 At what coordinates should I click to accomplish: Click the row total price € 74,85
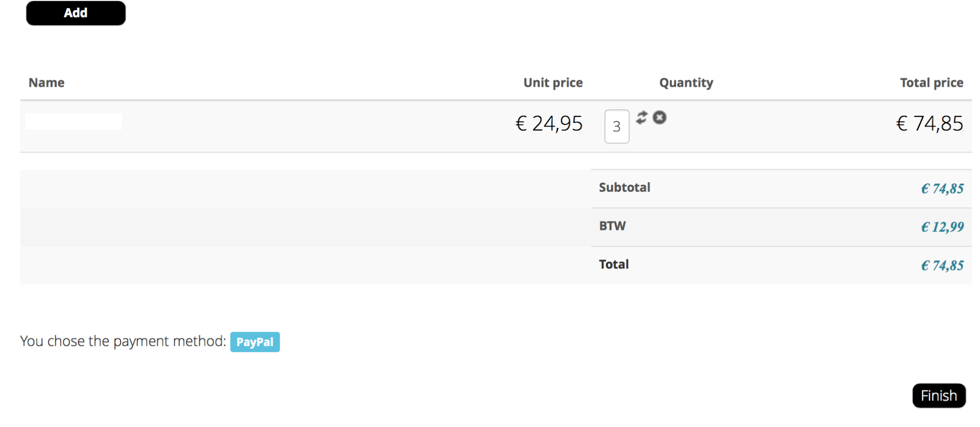pyautogui.click(x=929, y=123)
